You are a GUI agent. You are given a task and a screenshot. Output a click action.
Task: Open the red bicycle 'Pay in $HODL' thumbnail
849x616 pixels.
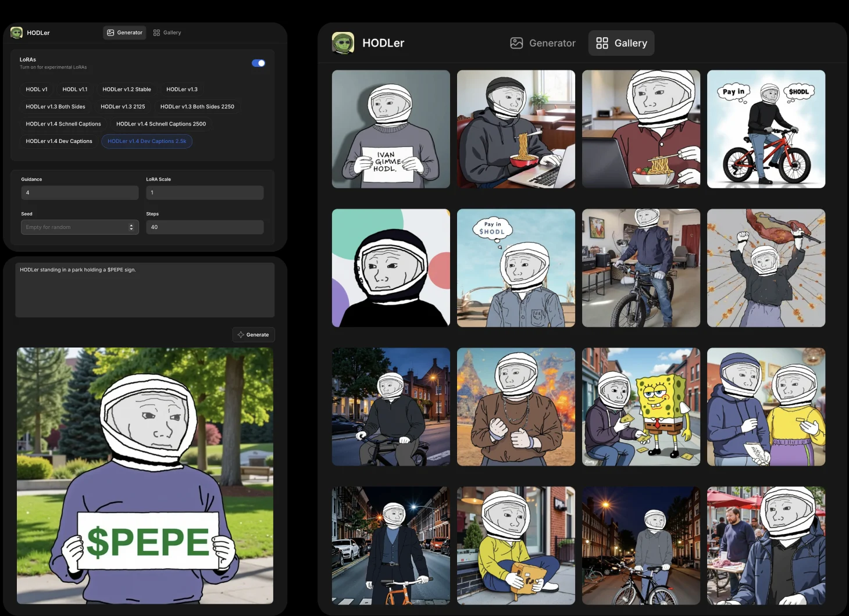(766, 129)
